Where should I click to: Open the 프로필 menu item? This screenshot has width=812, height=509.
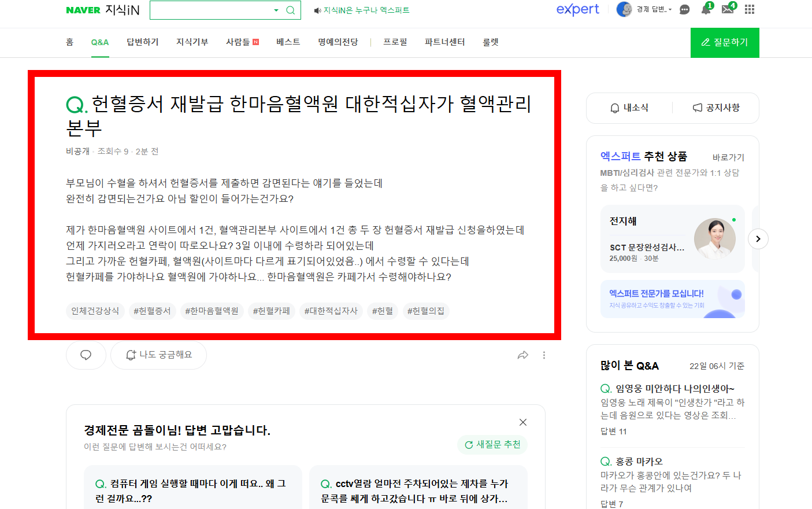click(x=395, y=42)
